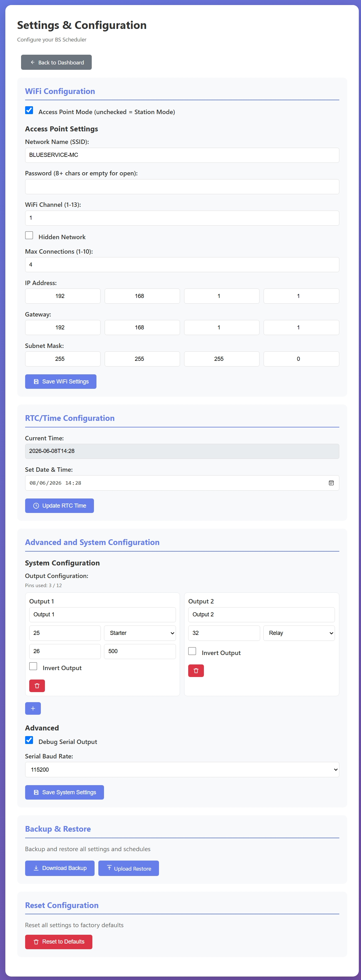The height and width of the screenshot is (980, 361).
Task: Click the 'Pins used: 3 / 12' text
Action: tap(43, 586)
